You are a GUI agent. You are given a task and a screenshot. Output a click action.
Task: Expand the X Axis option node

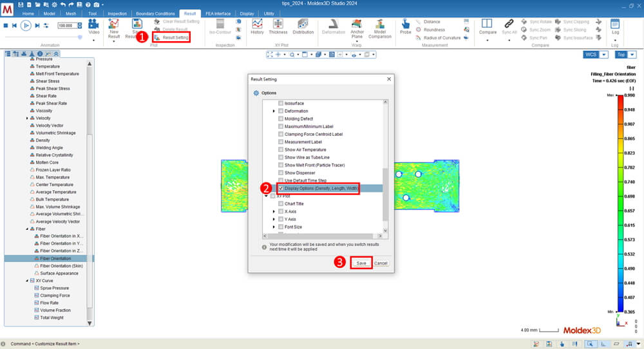(x=274, y=211)
